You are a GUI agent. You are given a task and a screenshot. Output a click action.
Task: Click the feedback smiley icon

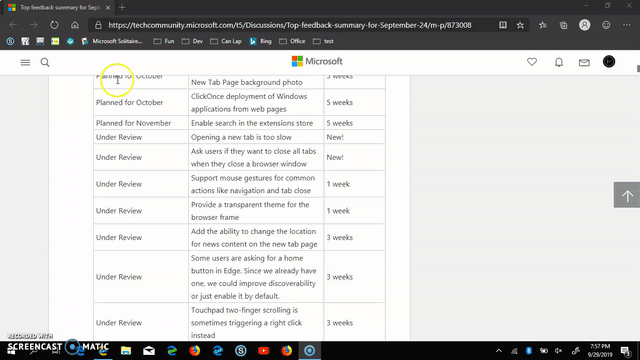(x=606, y=25)
